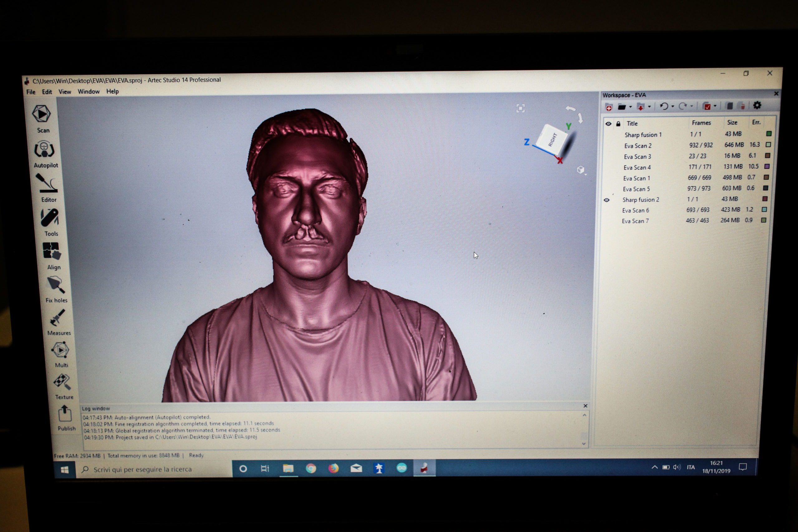Screen dimensions: 798x532
Task: Show Sharp fusion 1 via its visibility cell
Action: [x=608, y=135]
